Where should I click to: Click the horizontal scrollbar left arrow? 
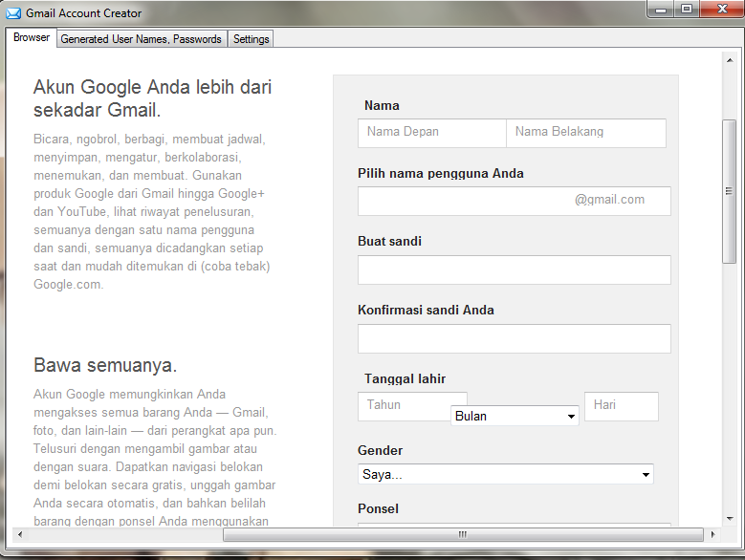tap(20, 534)
